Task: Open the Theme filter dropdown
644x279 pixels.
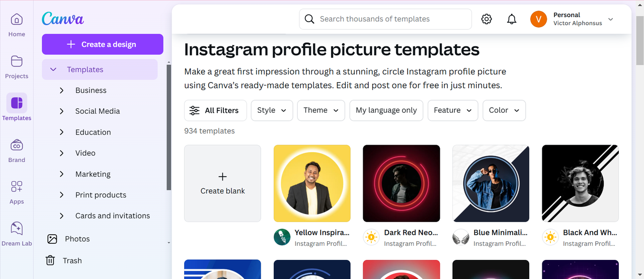Action: coord(321,110)
